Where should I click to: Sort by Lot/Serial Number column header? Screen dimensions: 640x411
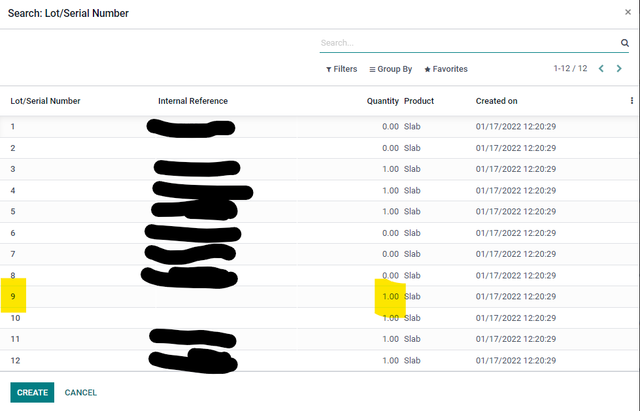point(45,101)
